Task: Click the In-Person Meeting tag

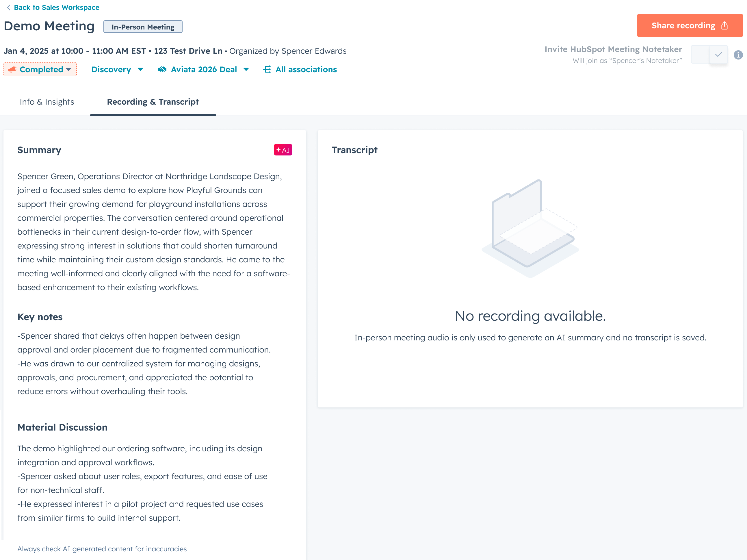Action: 143,27
